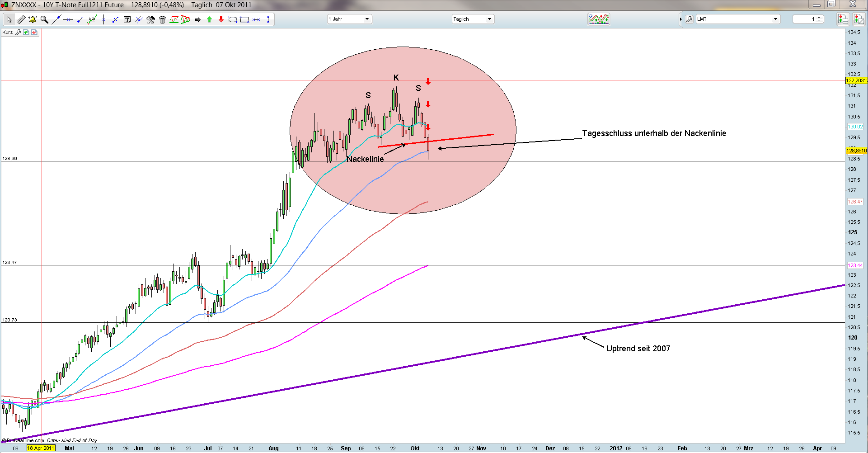Viewport: 868px width, 453px height.
Task: Open the LMT order type dropdown
Action: pos(775,19)
